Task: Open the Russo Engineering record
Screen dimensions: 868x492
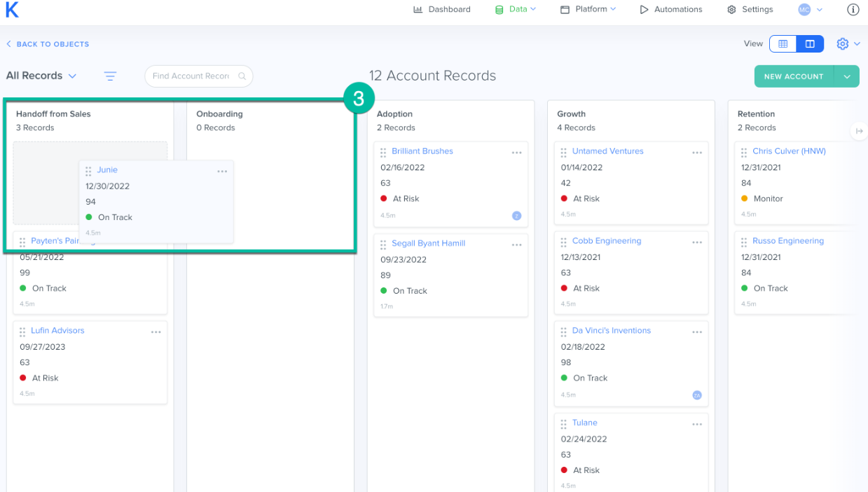Action: tap(788, 240)
